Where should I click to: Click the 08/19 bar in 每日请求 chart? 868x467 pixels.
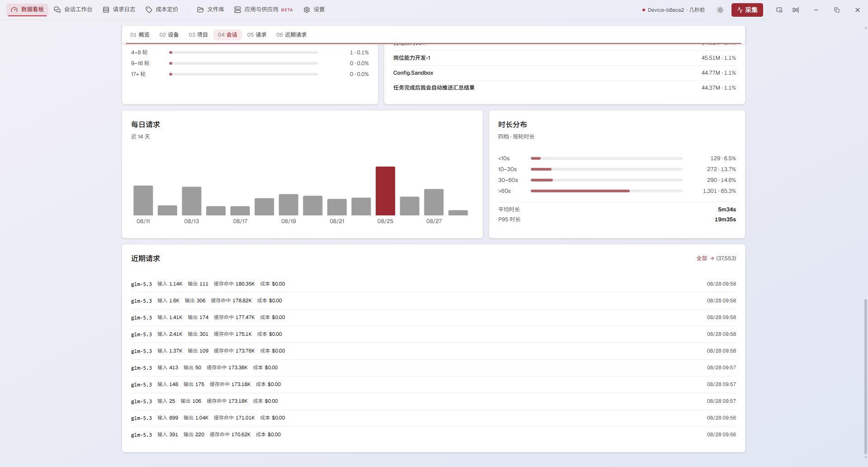point(288,205)
